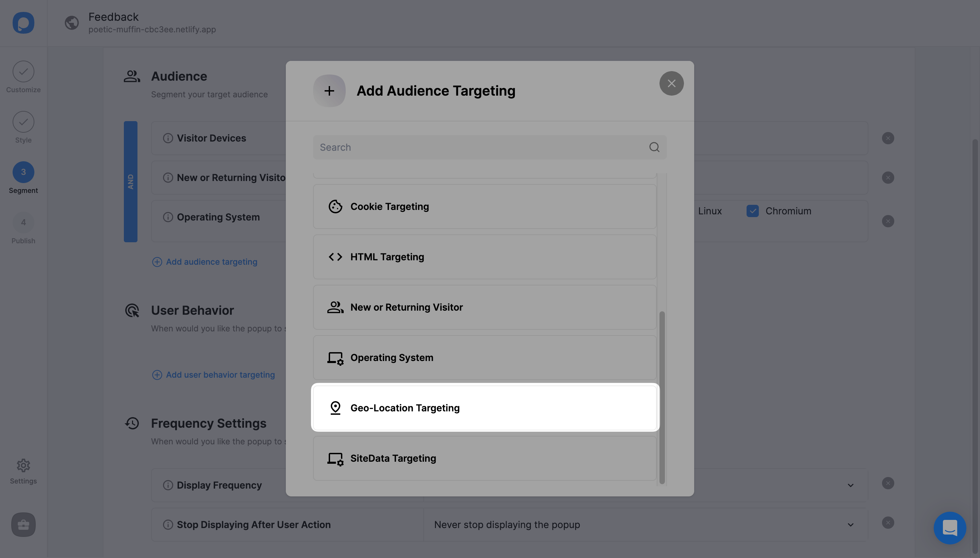Click the Cookie Targeting icon

click(335, 206)
